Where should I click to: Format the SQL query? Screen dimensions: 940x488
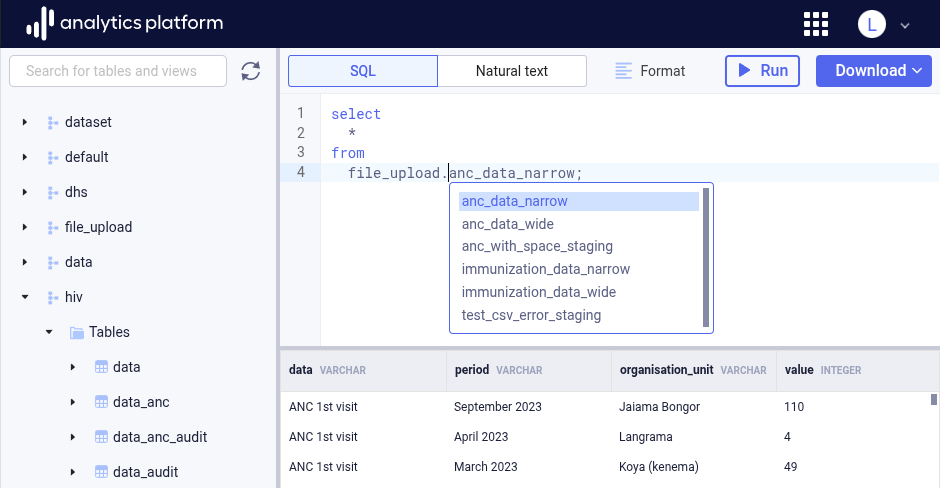click(650, 71)
